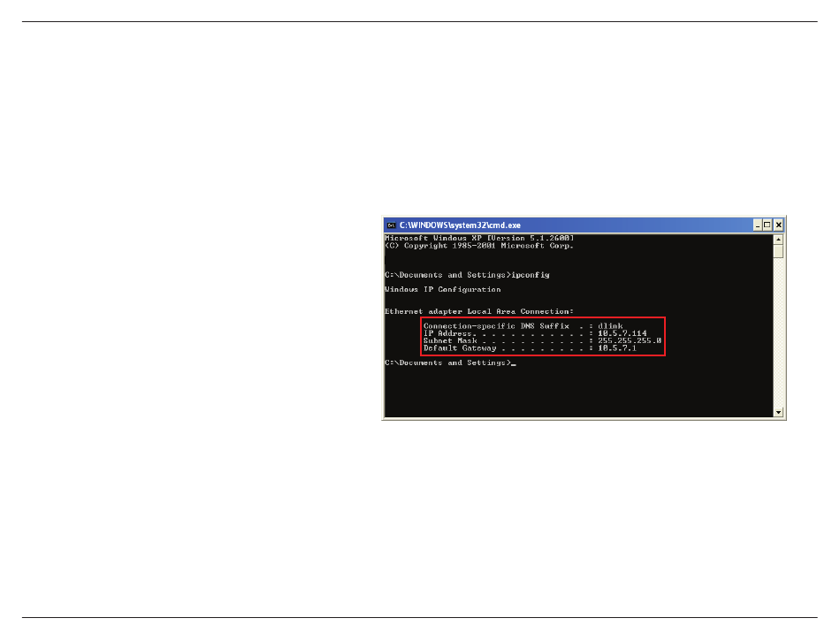Click the Default Gateway value 10.5.7.1

[617, 348]
